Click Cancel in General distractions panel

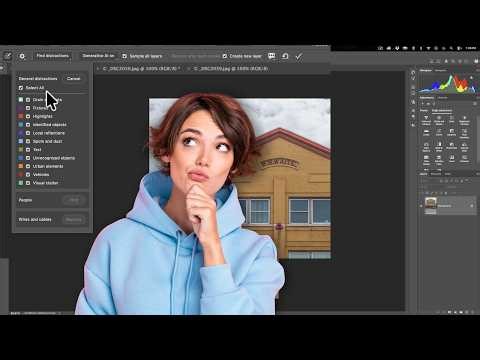pyautogui.click(x=73, y=79)
